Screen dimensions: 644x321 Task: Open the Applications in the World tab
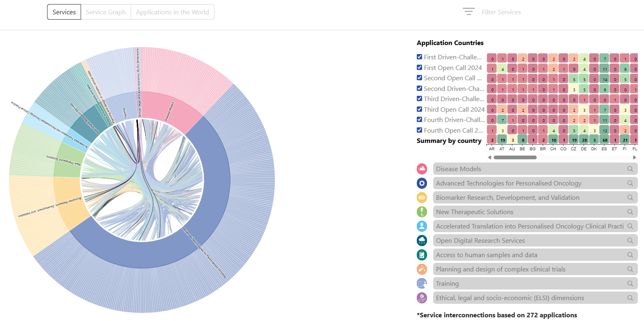pos(172,12)
